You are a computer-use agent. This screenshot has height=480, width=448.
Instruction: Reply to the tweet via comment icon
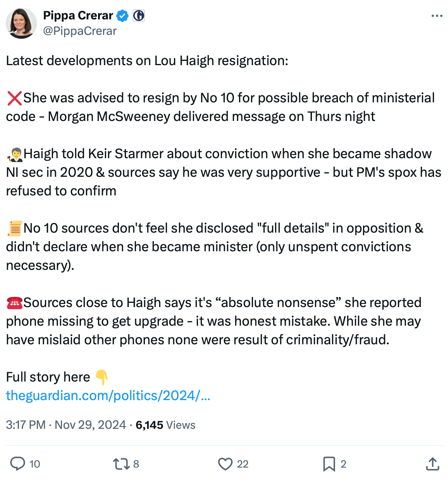(x=17, y=464)
